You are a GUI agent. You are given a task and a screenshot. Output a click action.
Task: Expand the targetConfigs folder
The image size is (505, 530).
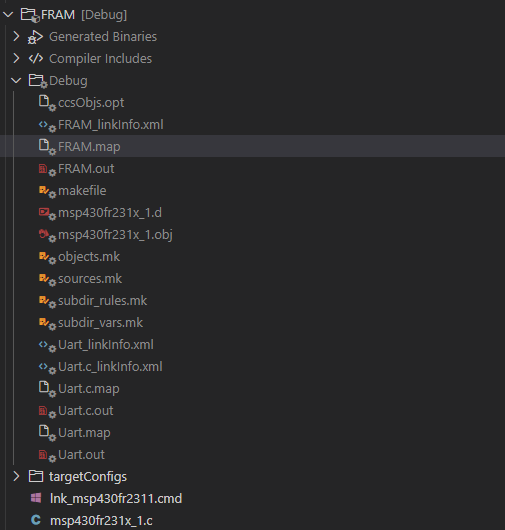16,476
